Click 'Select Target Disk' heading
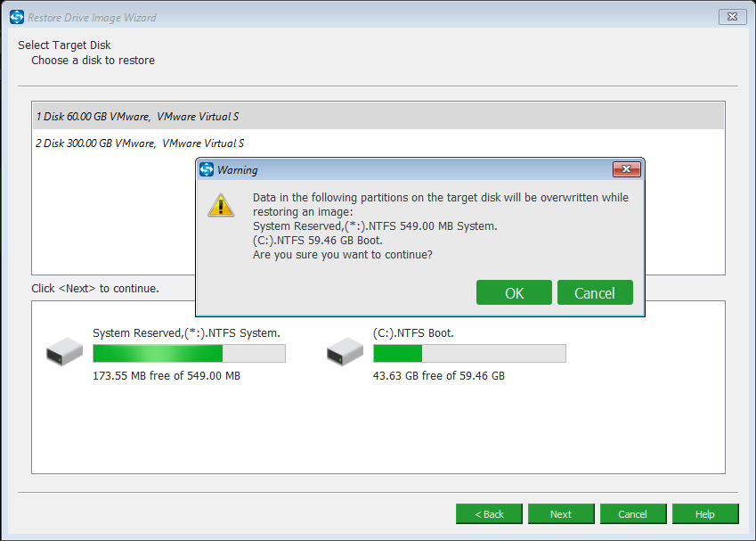This screenshot has height=541, width=756. (64, 45)
